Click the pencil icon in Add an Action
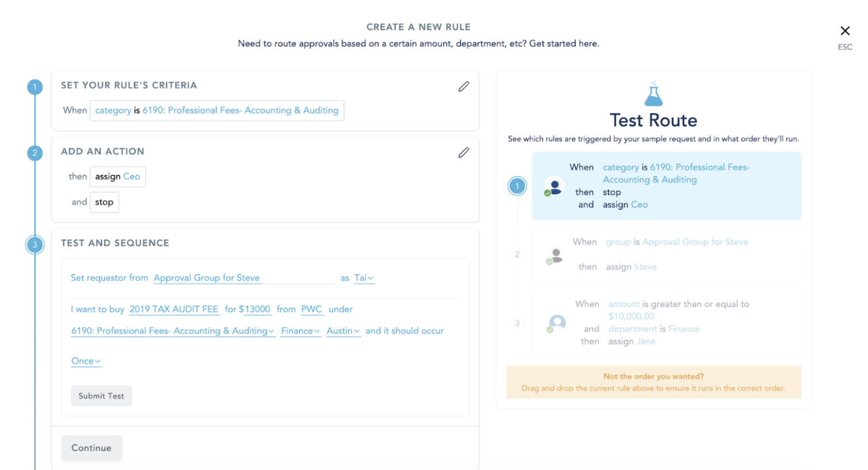This screenshot has height=470, width=868. 463,152
